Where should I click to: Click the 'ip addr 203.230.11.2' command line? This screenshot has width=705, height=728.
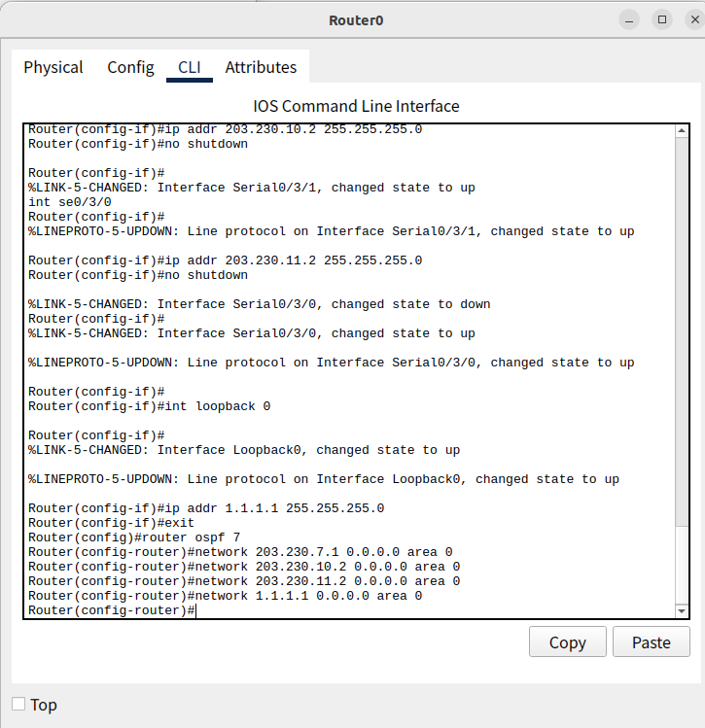click(226, 260)
